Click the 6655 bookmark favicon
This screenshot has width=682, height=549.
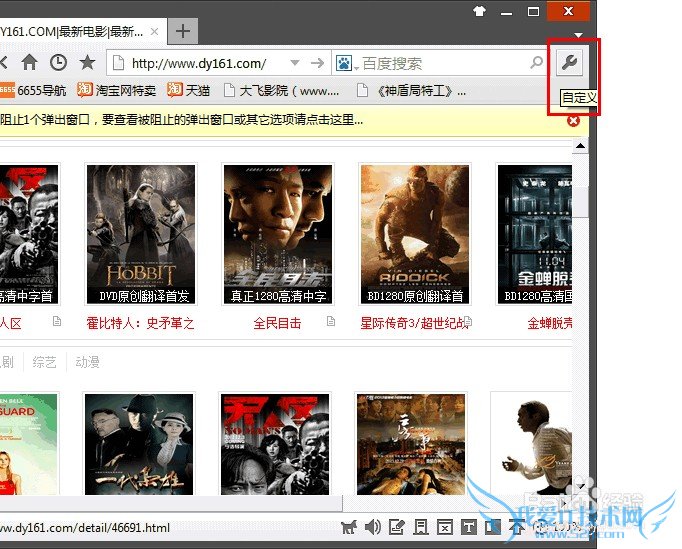[x=7, y=90]
